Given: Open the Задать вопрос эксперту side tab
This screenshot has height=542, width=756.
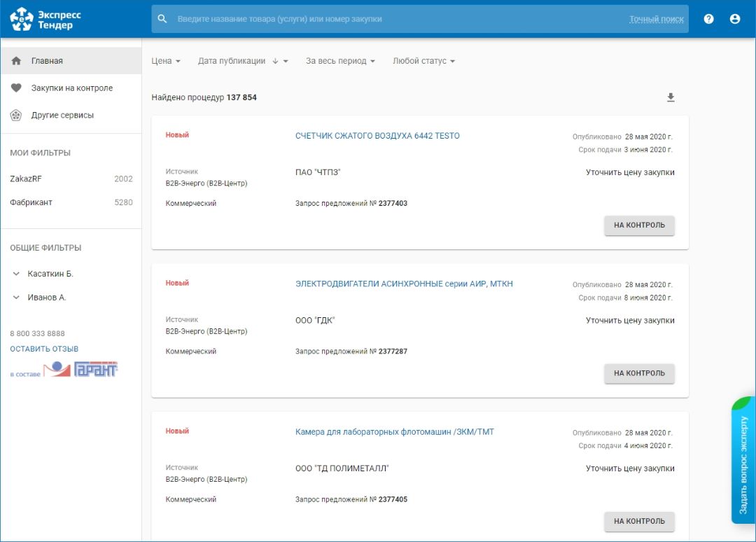Looking at the screenshot, I should (x=743, y=461).
